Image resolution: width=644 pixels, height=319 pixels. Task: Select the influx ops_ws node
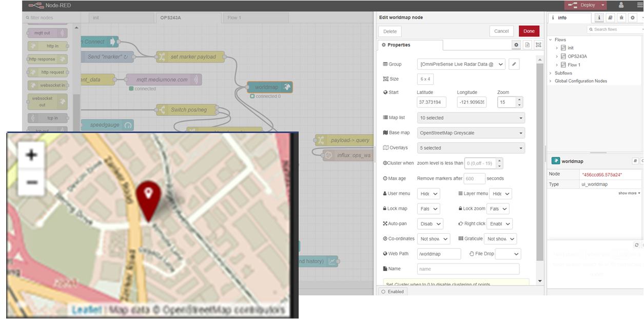(x=348, y=155)
